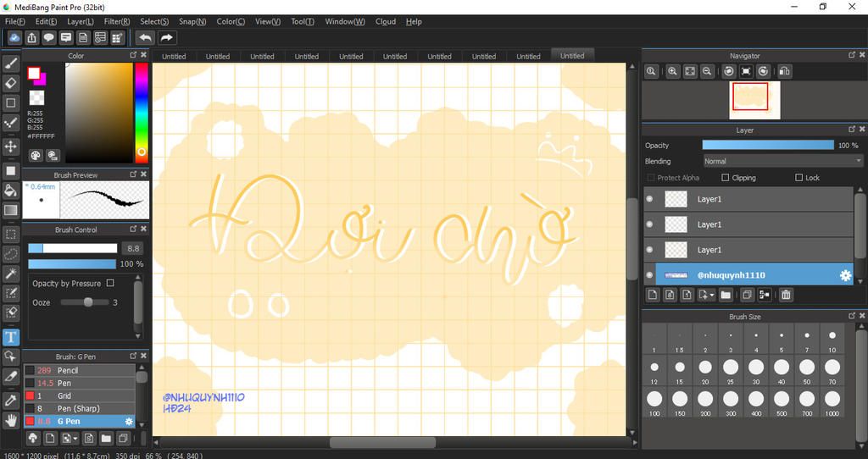Duplicate the selected layer icon
This screenshot has height=459, width=868.
coord(747,295)
